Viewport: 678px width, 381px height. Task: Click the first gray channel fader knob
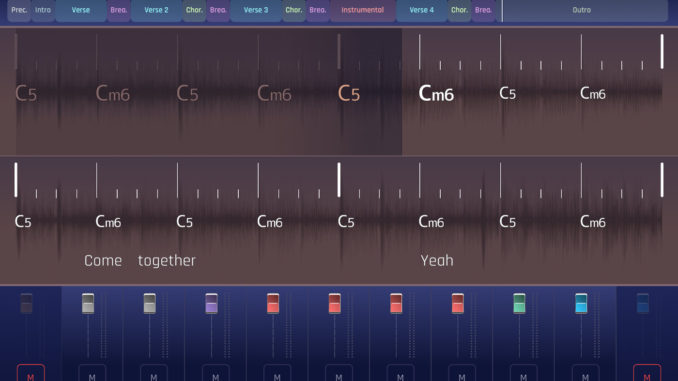(88, 303)
